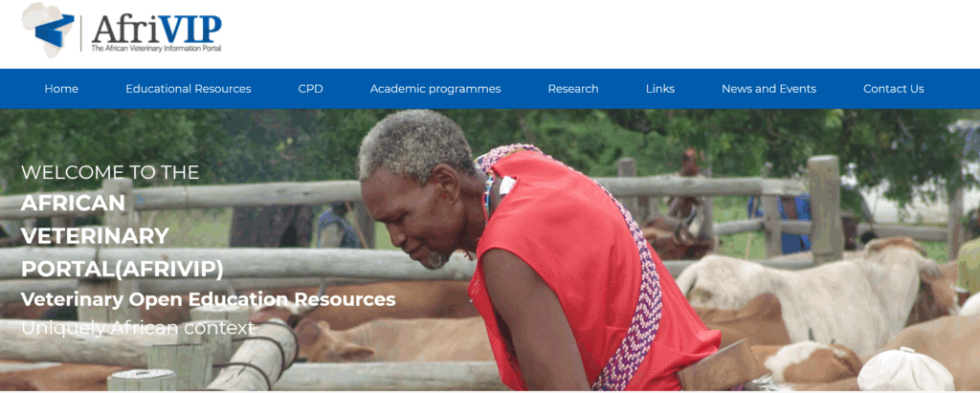Click the Africa map logo icon
The height and width of the screenshot is (393, 980).
coord(48,30)
